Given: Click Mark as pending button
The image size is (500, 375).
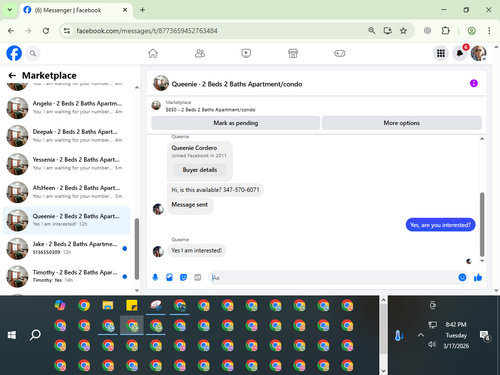Looking at the screenshot, I should tap(236, 123).
